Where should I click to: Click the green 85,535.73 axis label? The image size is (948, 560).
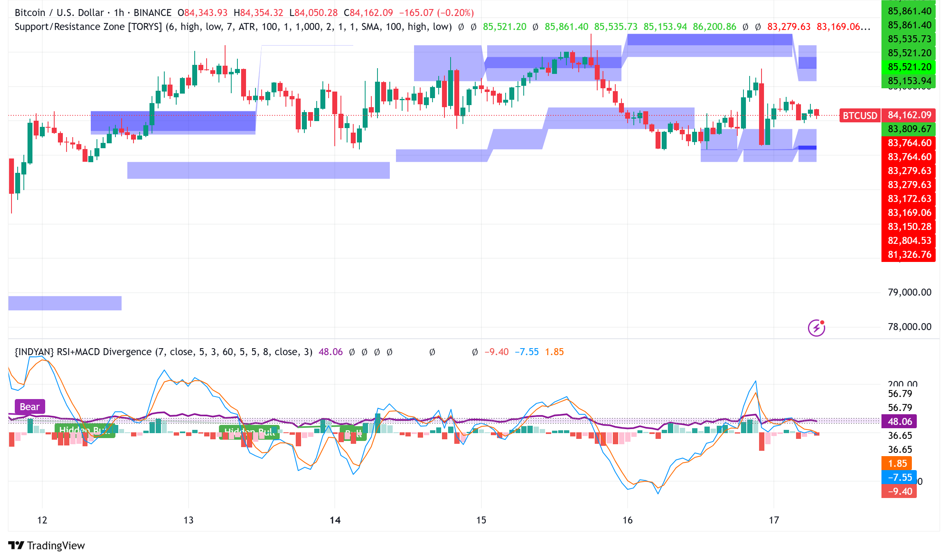tap(909, 39)
